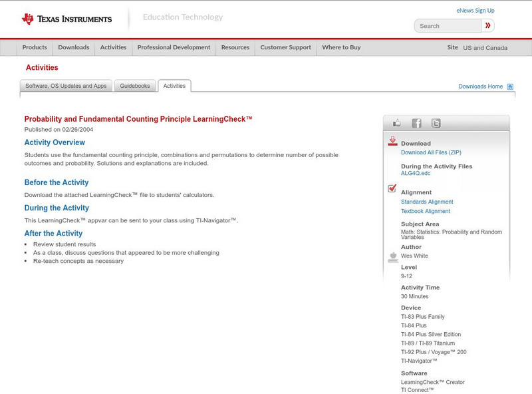Click the Published on 02/26/2004 text
Screen dimensions: 532x394
click(59, 129)
